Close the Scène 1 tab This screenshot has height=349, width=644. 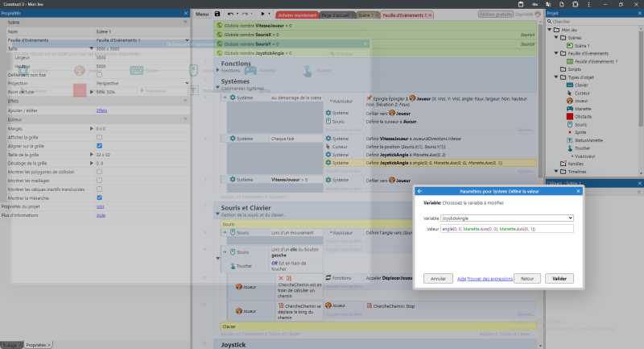377,15
